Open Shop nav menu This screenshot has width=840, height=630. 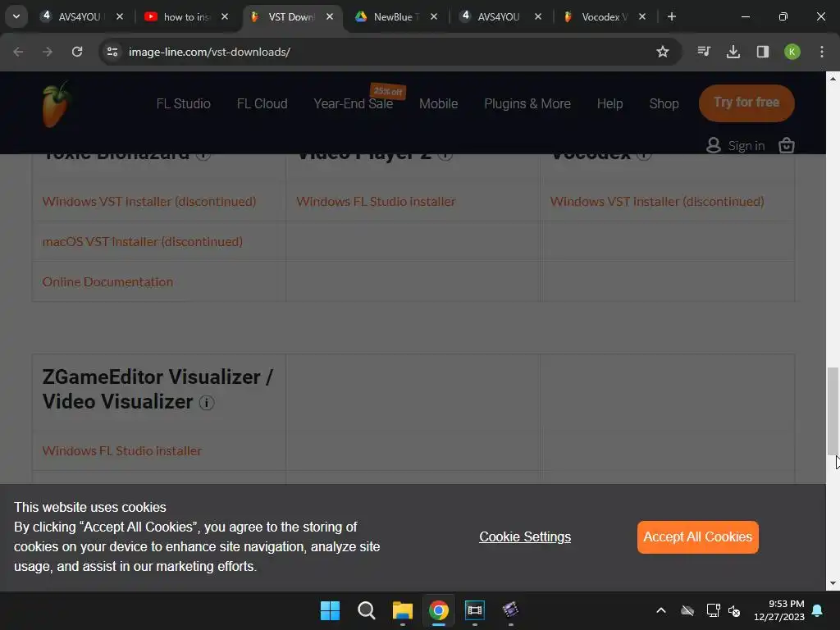tap(664, 103)
